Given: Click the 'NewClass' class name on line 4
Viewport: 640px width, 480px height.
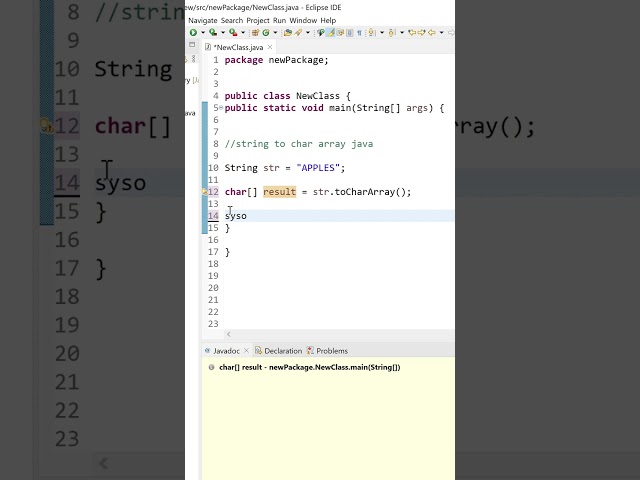Looking at the screenshot, I should [x=318, y=96].
